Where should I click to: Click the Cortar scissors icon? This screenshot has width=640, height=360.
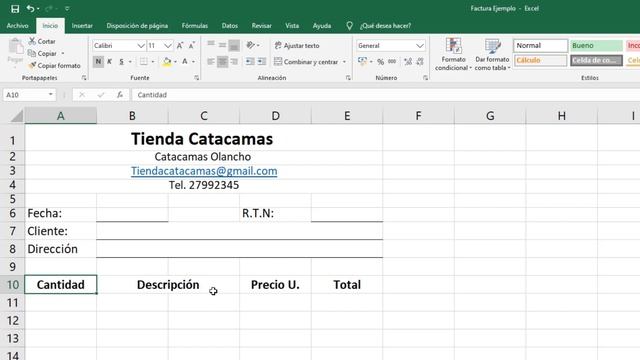[x=32, y=41]
